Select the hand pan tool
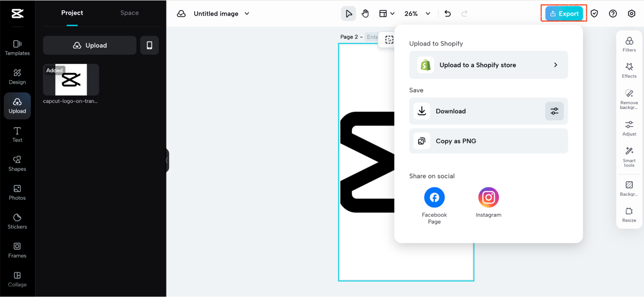 tap(365, 14)
